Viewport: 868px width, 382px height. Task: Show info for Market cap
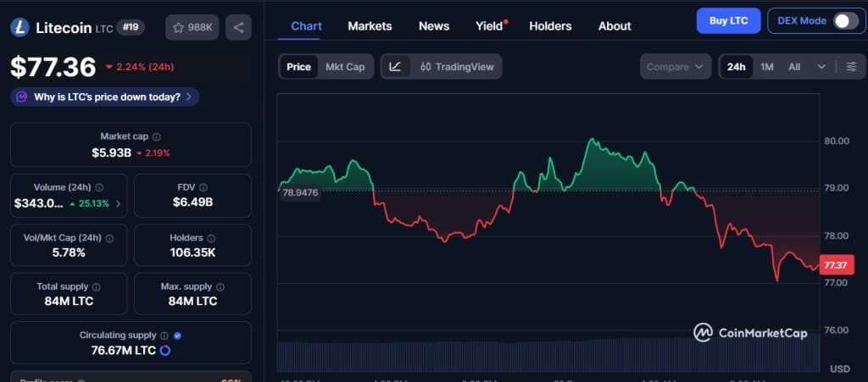pos(157,136)
